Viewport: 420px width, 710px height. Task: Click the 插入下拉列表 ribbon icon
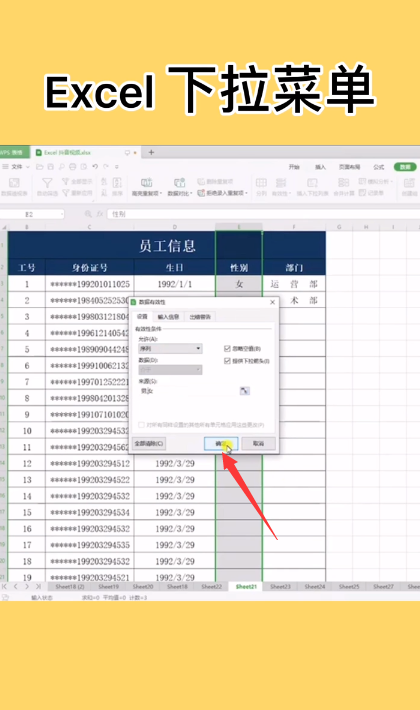(312, 187)
